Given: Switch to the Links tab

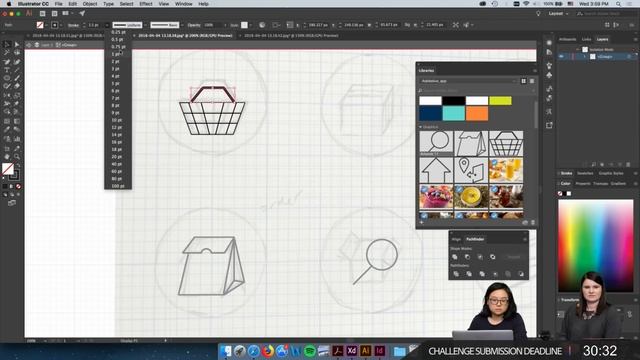Looking at the screenshot, I should 587,39.
